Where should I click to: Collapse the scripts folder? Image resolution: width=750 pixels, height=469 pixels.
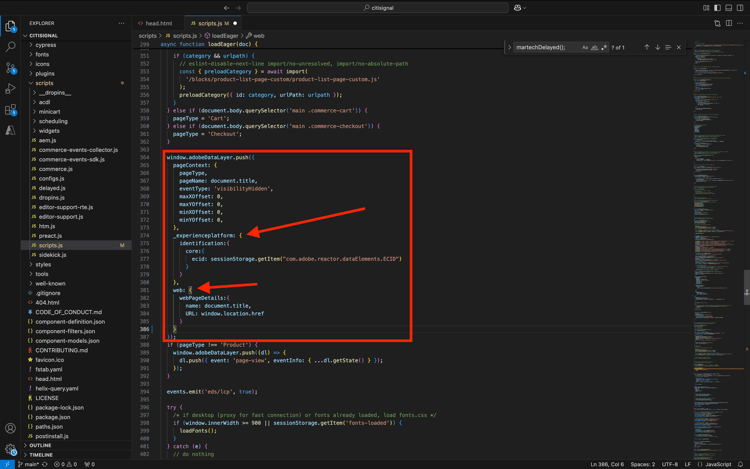tap(44, 83)
